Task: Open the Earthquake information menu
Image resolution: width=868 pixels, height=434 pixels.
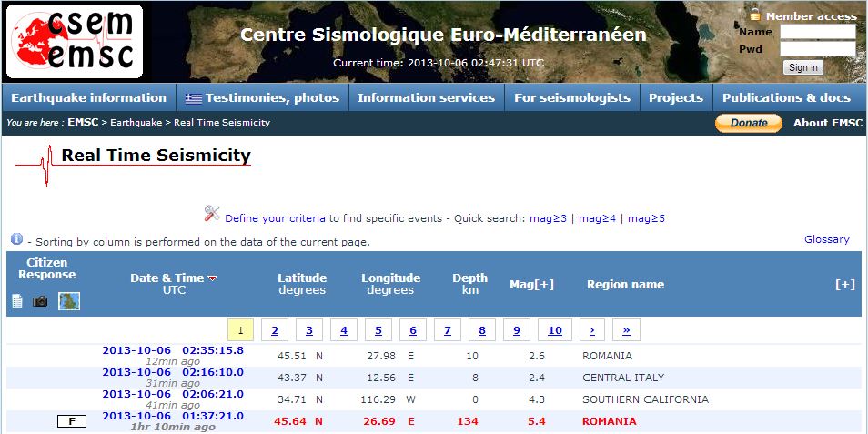Action: [x=88, y=97]
